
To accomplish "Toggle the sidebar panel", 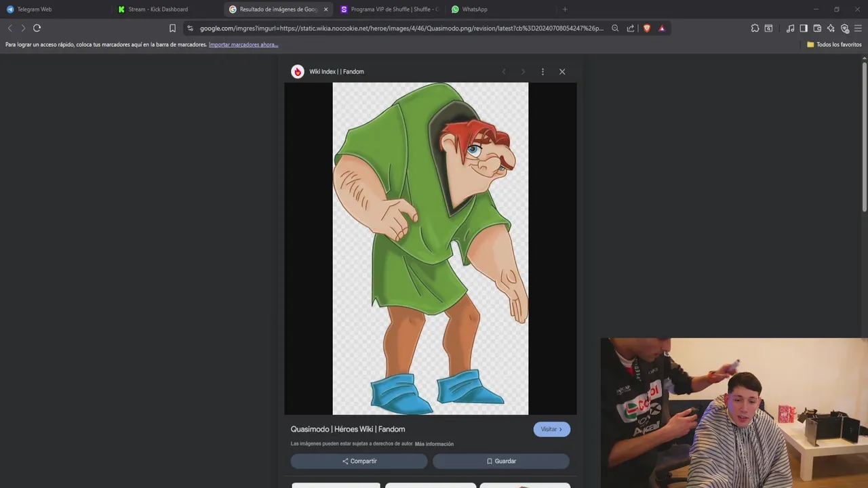I will point(804,28).
